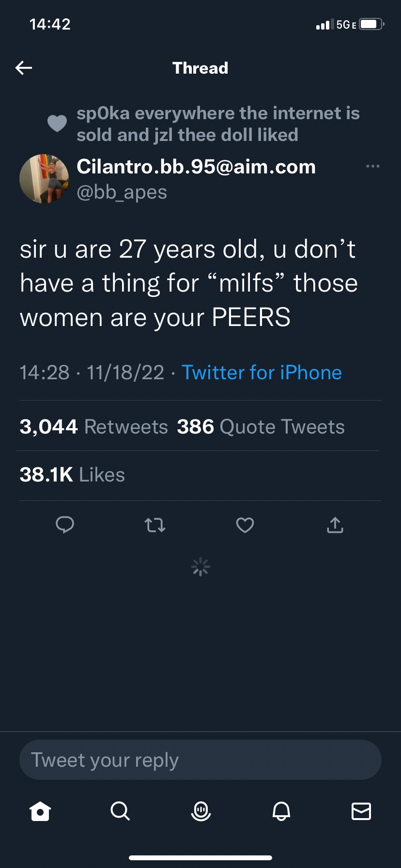Open the Twitter for iPhone link
The width and height of the screenshot is (401, 868).
tap(262, 372)
